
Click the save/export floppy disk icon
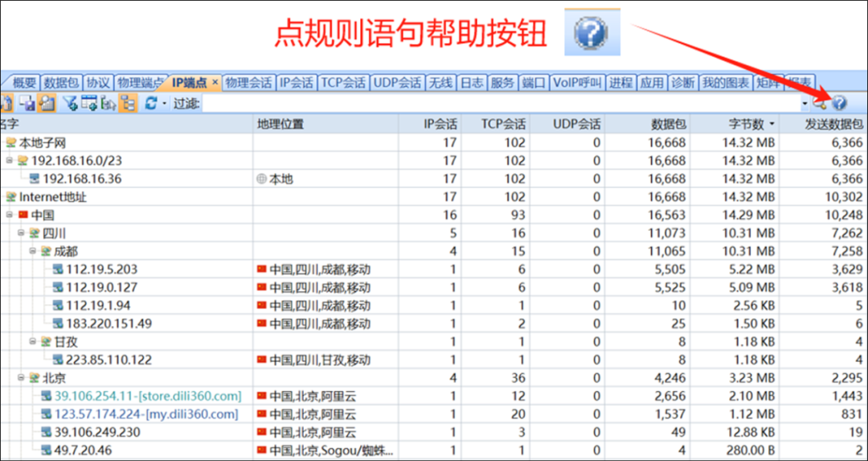[27, 103]
